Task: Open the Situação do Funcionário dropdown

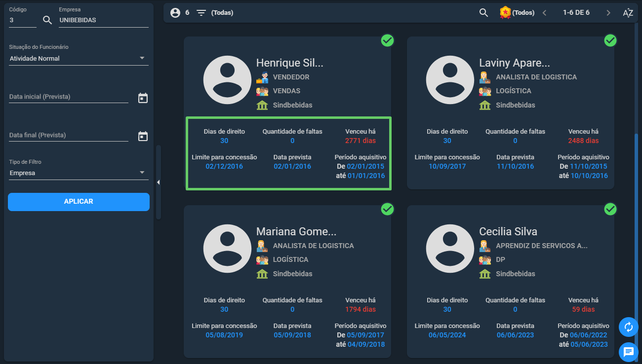Action: [x=79, y=58]
